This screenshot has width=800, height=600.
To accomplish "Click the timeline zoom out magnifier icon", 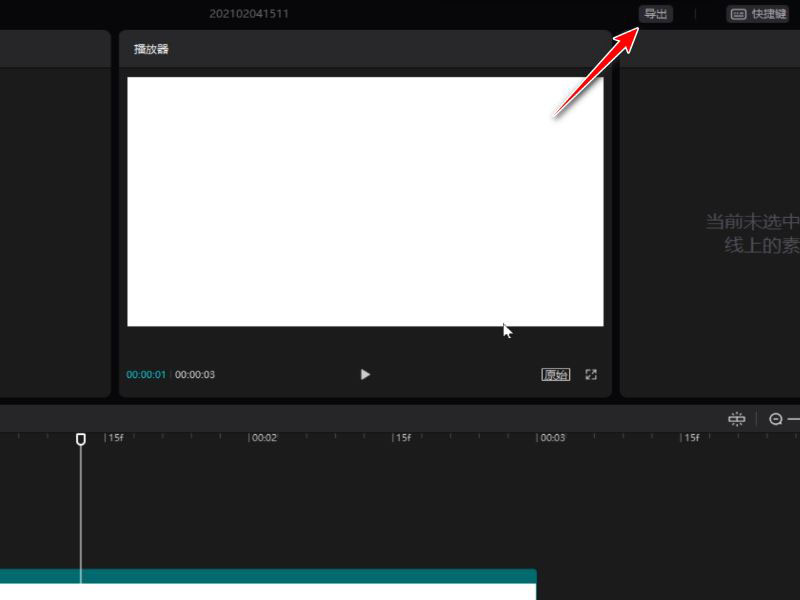I will point(773,418).
